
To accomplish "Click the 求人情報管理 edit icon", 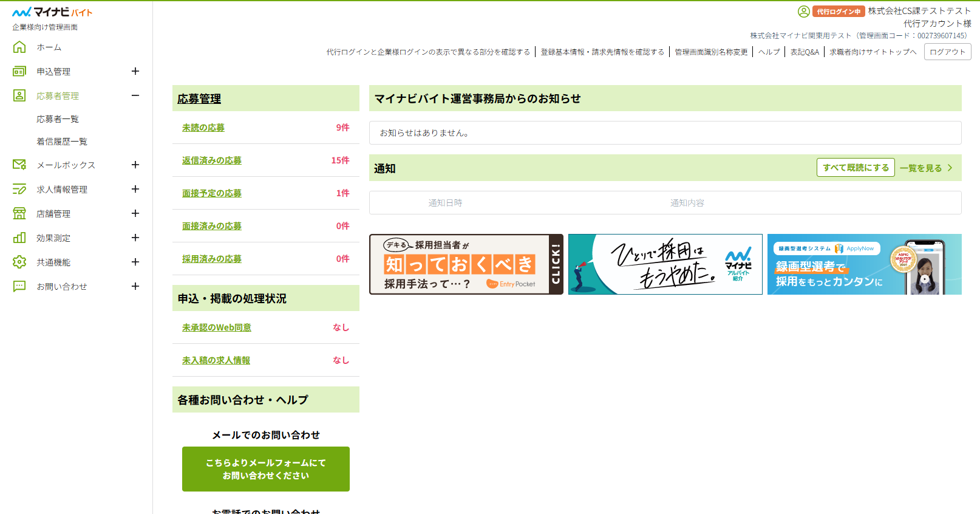I will 19,189.
